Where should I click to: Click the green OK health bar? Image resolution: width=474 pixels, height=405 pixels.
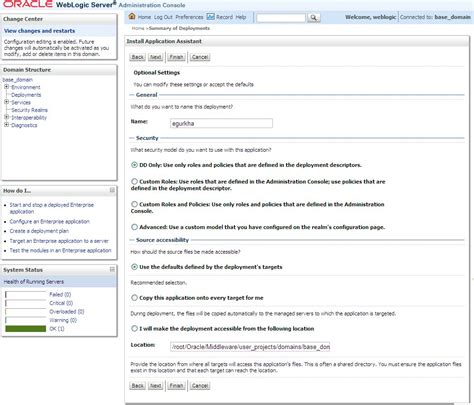coord(26,329)
